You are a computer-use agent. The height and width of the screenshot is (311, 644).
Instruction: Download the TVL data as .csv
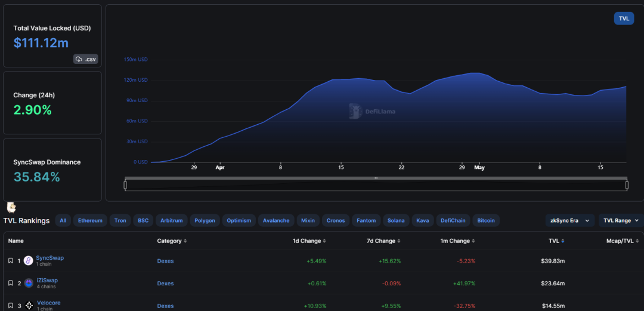[86, 59]
